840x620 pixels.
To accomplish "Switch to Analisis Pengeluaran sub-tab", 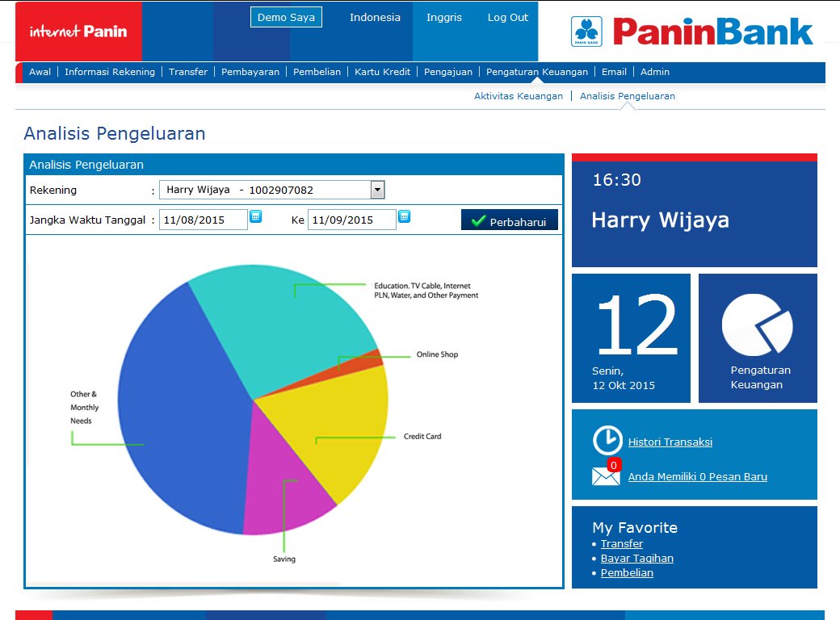I will point(628,96).
